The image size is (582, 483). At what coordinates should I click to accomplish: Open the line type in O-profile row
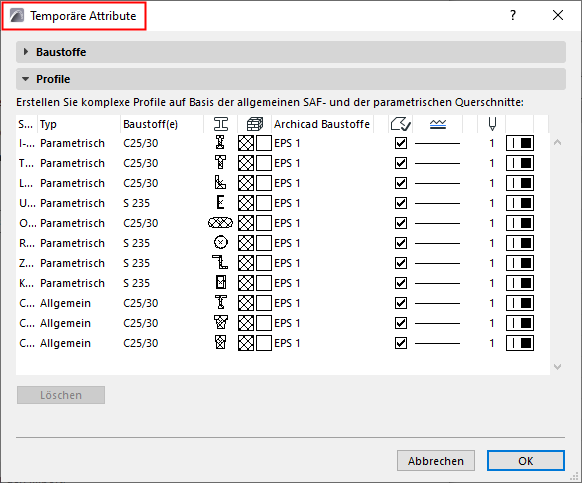(437, 223)
